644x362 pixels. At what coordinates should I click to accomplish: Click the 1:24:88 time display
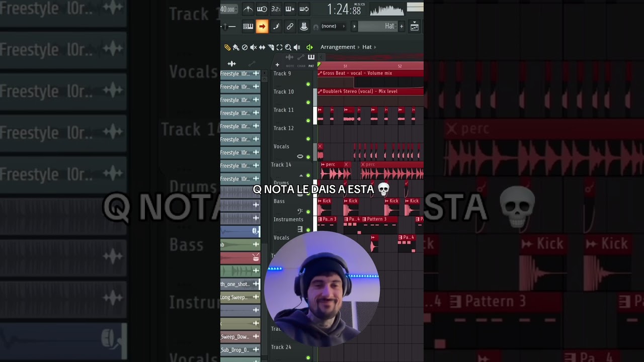pyautogui.click(x=344, y=10)
